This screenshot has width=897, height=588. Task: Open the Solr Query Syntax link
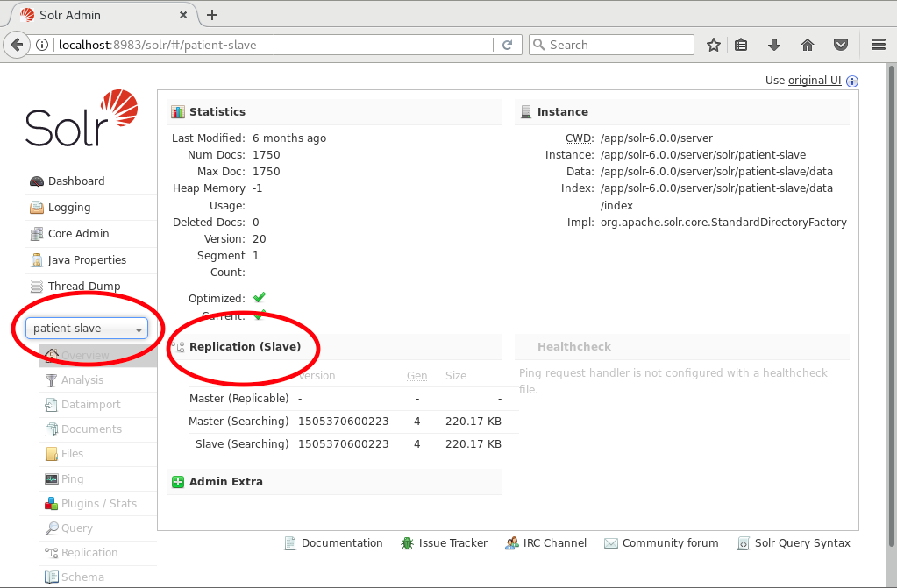[802, 542]
